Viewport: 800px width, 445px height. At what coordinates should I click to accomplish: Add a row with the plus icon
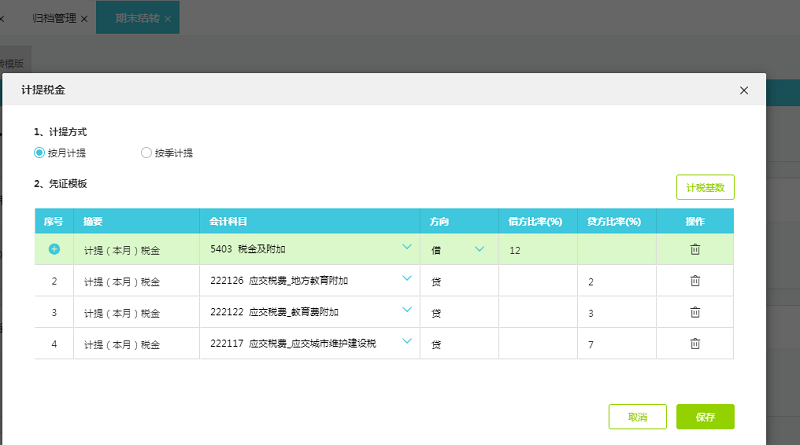tap(54, 249)
